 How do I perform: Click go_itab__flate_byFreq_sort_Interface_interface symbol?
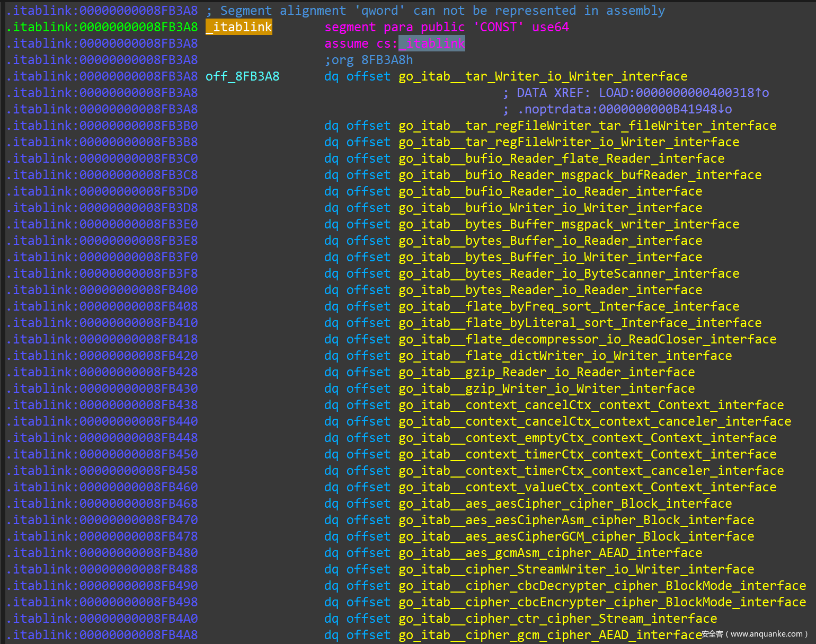click(x=569, y=306)
